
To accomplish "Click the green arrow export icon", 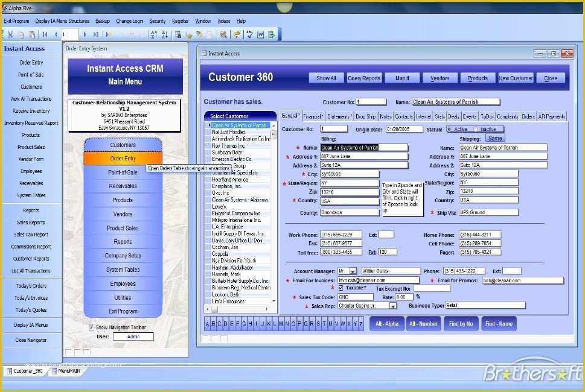I will pyautogui.click(x=271, y=34).
